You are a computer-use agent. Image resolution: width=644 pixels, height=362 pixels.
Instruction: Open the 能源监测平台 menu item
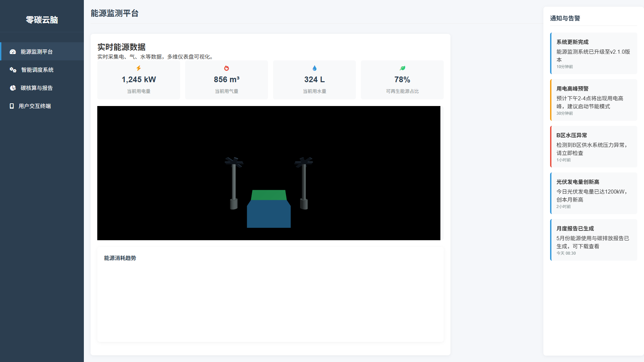(37, 52)
